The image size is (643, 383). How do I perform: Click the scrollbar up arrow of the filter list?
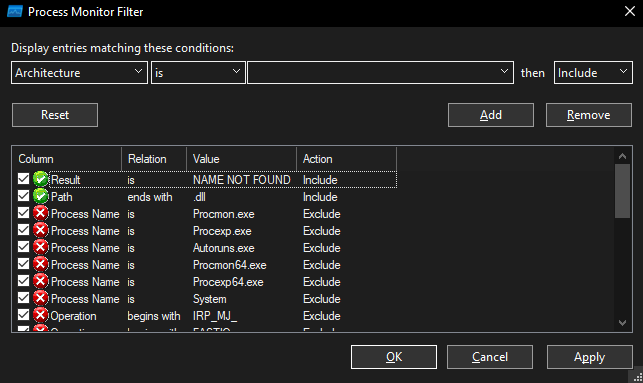[622, 156]
